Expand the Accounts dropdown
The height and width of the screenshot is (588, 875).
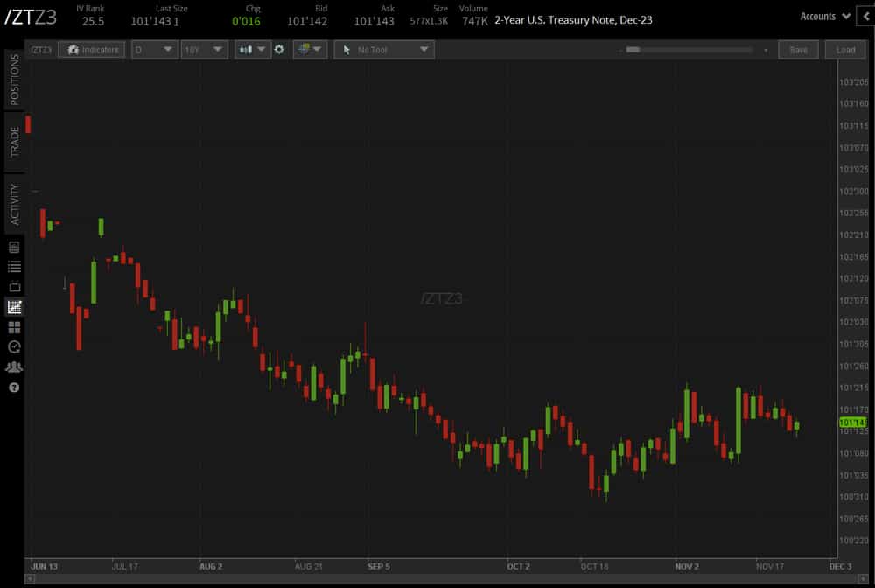coord(825,16)
